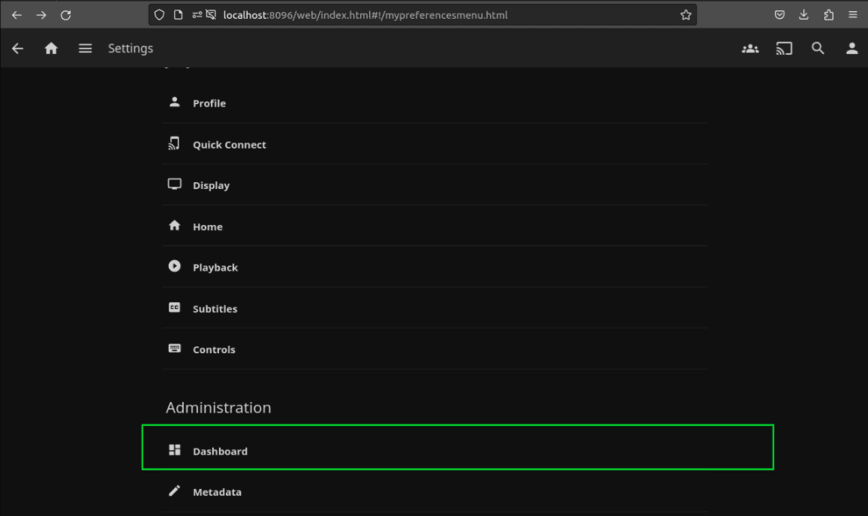Open the Controls settings entry
Viewport: 868px width, 516px height.
pyautogui.click(x=435, y=349)
